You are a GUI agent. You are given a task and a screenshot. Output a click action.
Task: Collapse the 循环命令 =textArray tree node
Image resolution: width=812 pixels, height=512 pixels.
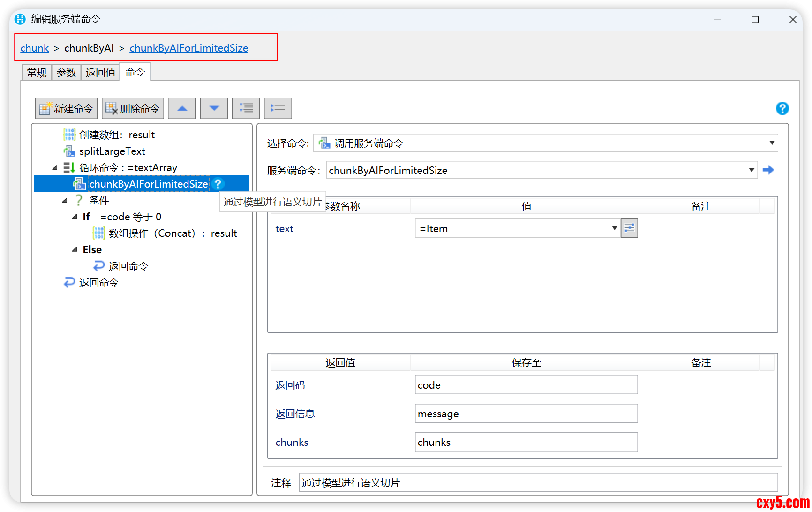pyautogui.click(x=55, y=167)
